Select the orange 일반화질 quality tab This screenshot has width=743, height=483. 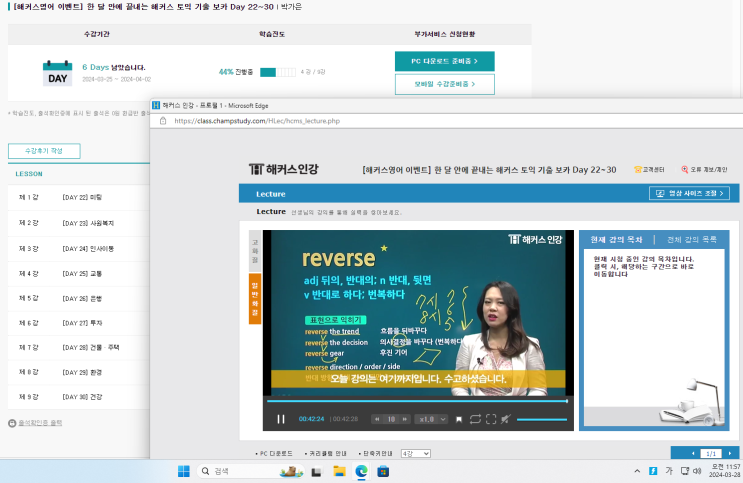(255, 299)
